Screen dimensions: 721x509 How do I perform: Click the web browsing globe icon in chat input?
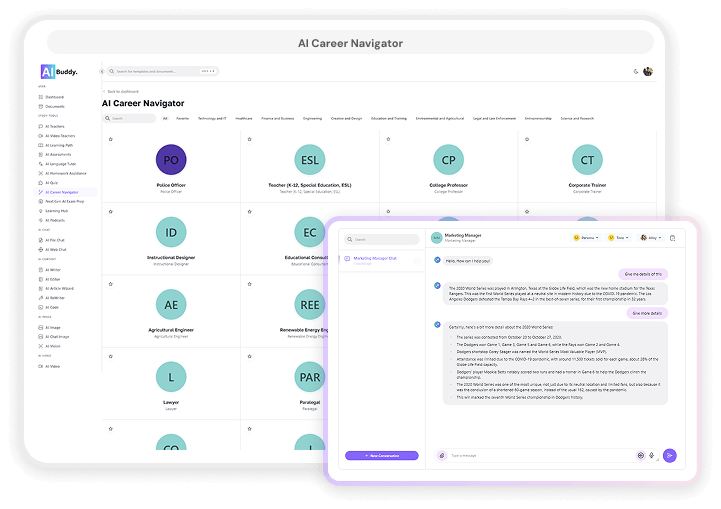641,455
